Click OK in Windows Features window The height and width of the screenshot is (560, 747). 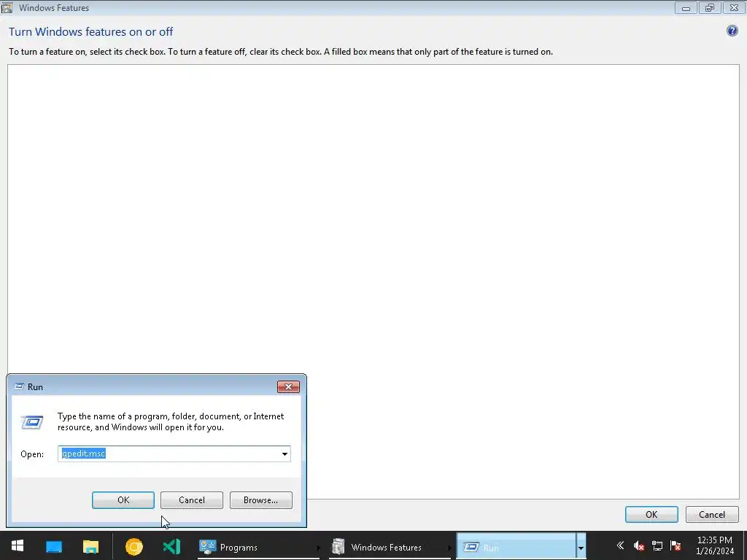tap(651, 514)
